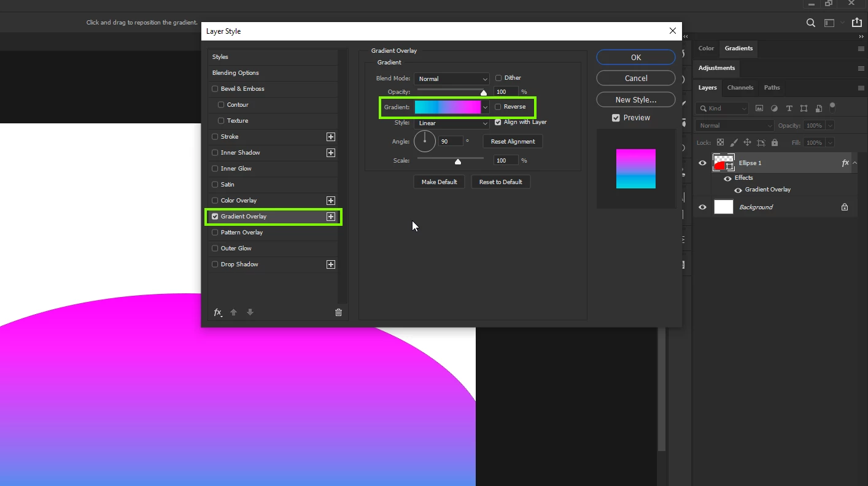Filter layers by type layers icon
The width and height of the screenshot is (868, 486).
click(x=789, y=108)
